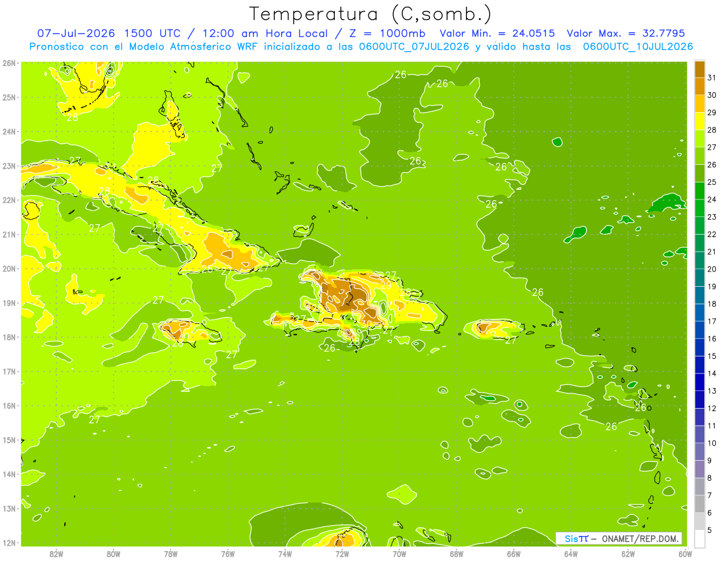Screen dimensions: 728x562
Task: Click longitude axis label 68W
Action: point(456,554)
